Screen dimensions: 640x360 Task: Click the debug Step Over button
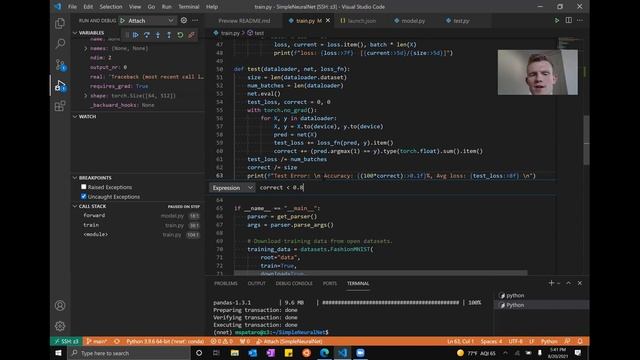click(147, 35)
